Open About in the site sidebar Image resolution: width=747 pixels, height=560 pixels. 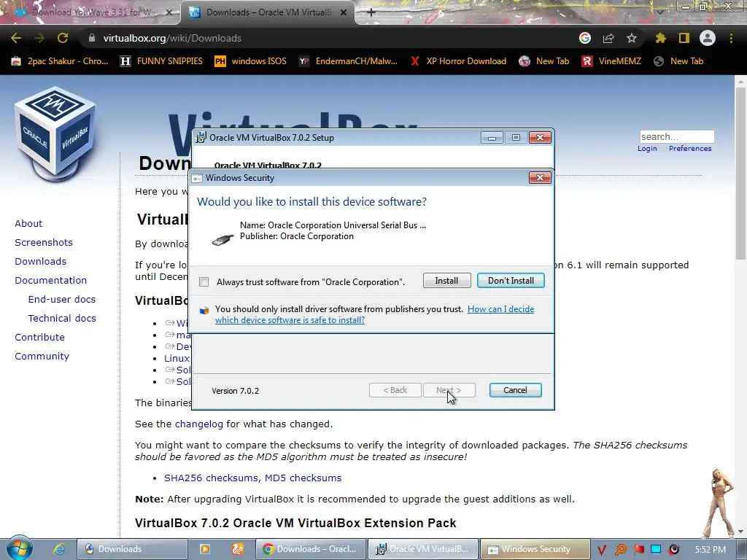(28, 223)
